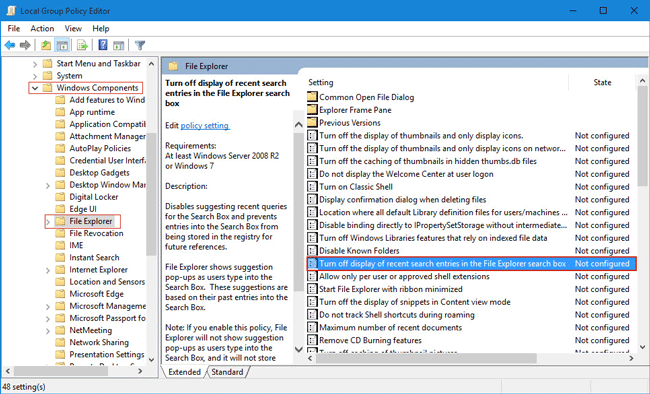
Task: Expand the Start Menu and Taskbar node
Action: click(x=35, y=64)
